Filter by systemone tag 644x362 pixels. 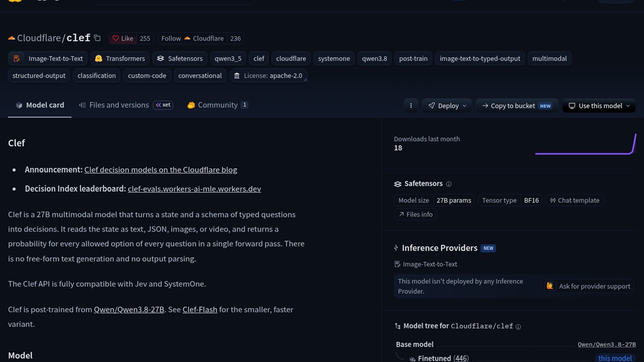click(x=334, y=58)
